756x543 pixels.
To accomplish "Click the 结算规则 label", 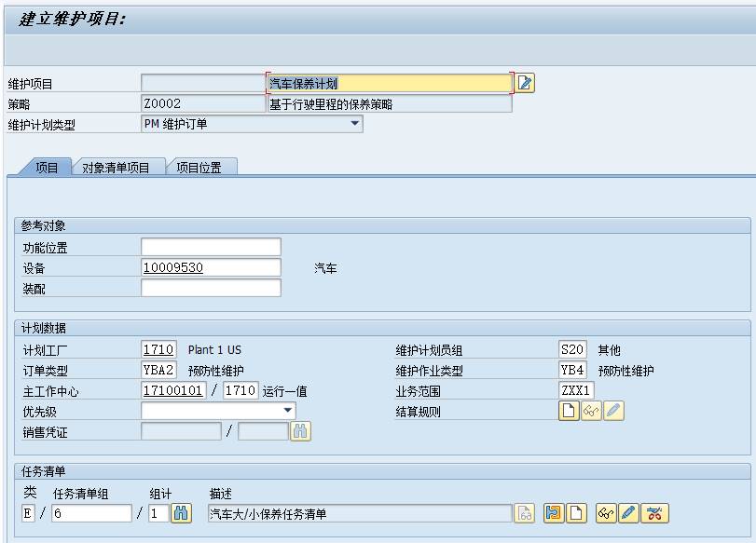I will pos(418,412).
